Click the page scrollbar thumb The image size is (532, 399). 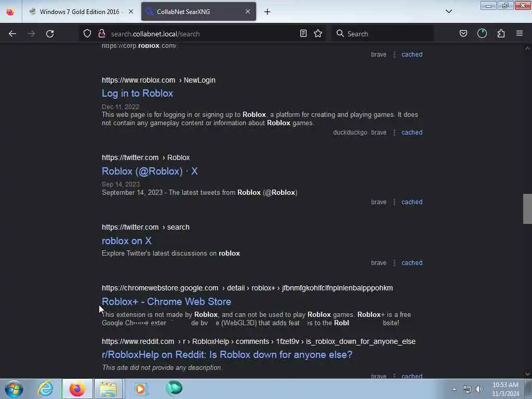[x=527, y=209]
